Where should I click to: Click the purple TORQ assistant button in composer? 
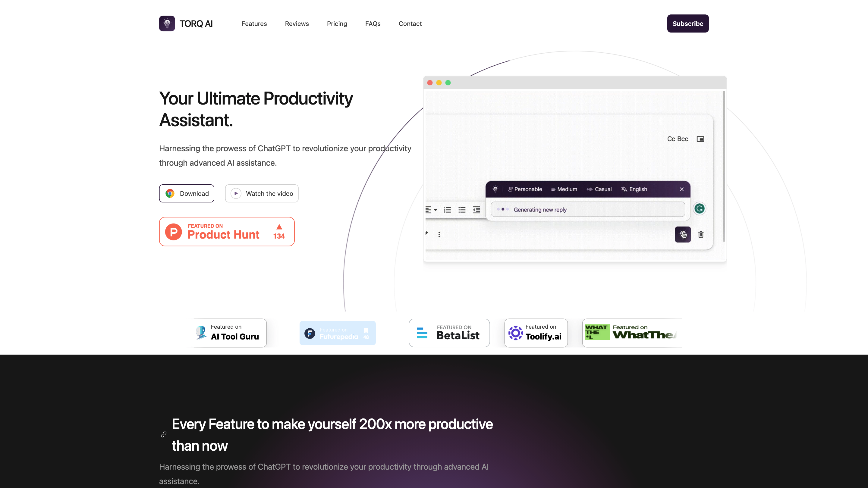(x=683, y=234)
